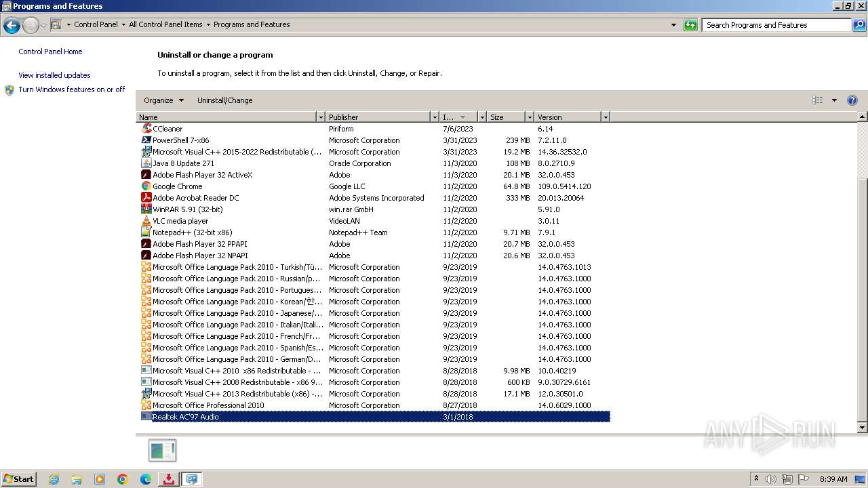Open the help question mark icon

852,100
